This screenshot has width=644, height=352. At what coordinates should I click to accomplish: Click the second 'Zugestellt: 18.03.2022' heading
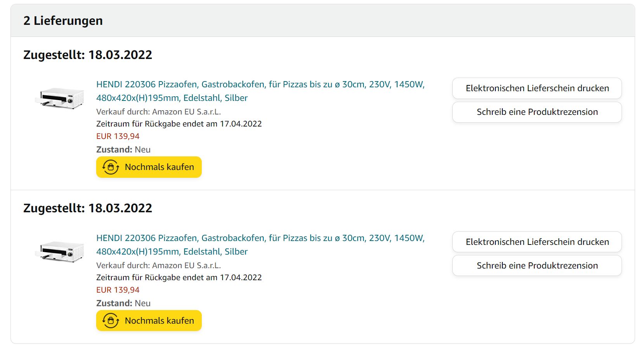pos(88,208)
